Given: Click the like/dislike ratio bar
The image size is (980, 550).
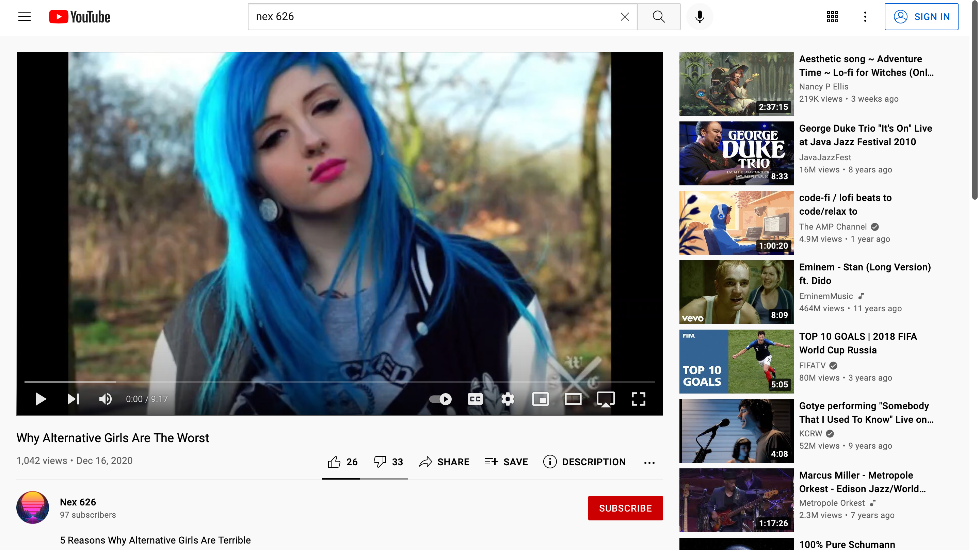Looking at the screenshot, I should pos(365,479).
